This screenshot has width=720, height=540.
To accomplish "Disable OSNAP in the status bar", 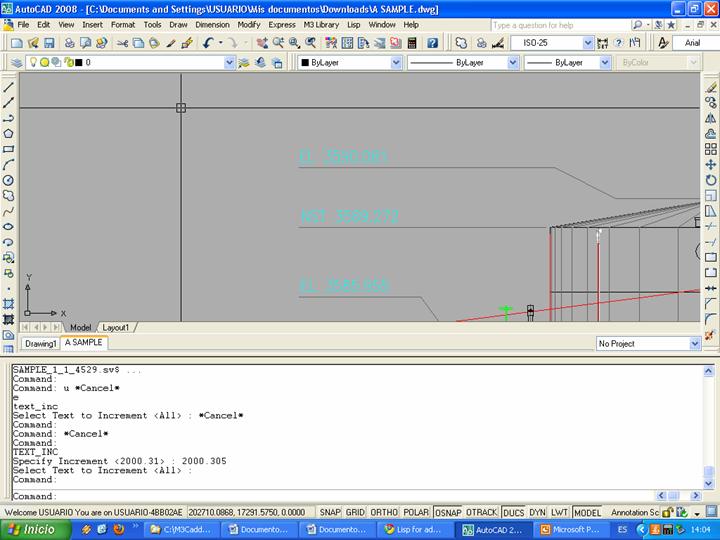I will pos(448,512).
